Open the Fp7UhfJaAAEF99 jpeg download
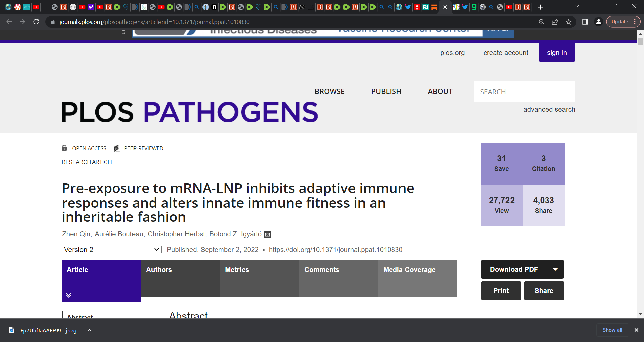Screen dimensions: 644x342 (x=49, y=330)
